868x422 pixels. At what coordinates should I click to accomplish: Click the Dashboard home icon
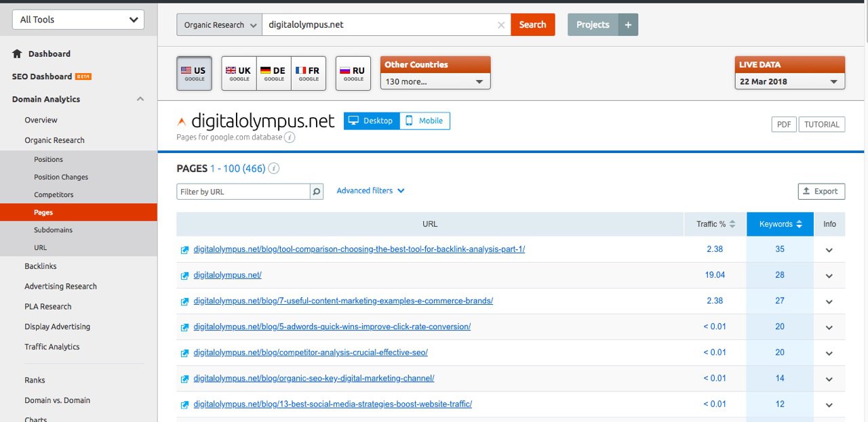click(x=17, y=54)
